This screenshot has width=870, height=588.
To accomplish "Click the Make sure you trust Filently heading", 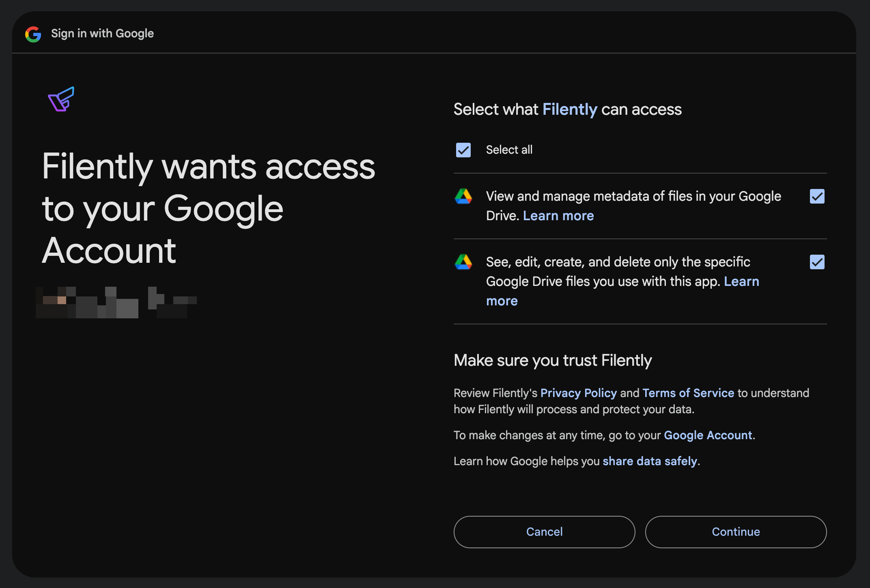I will (553, 361).
